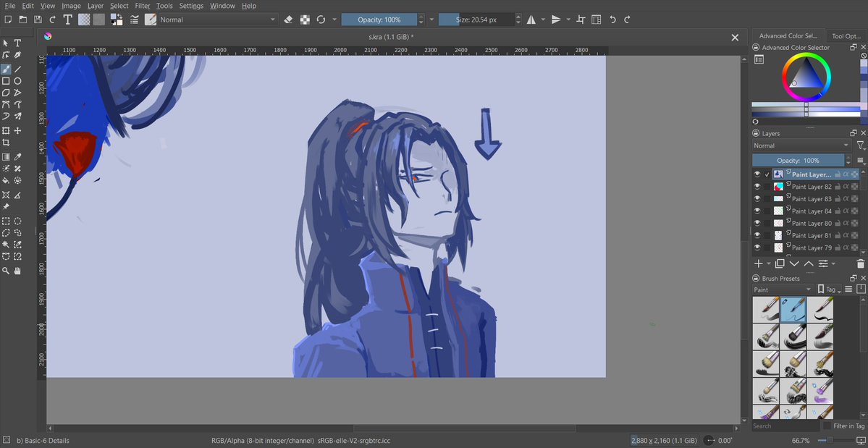Toggle vertical mirror tool
Viewport: 868px width, 448px height.
pyautogui.click(x=556, y=20)
